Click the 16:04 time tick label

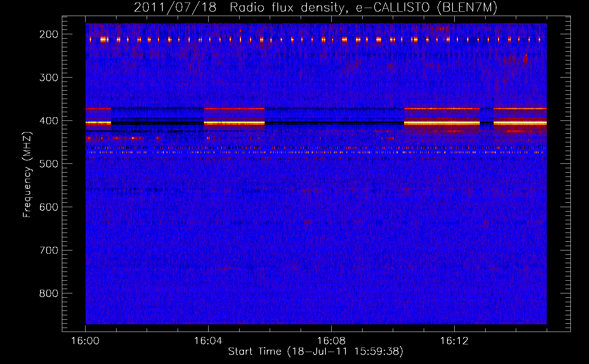pyautogui.click(x=208, y=341)
